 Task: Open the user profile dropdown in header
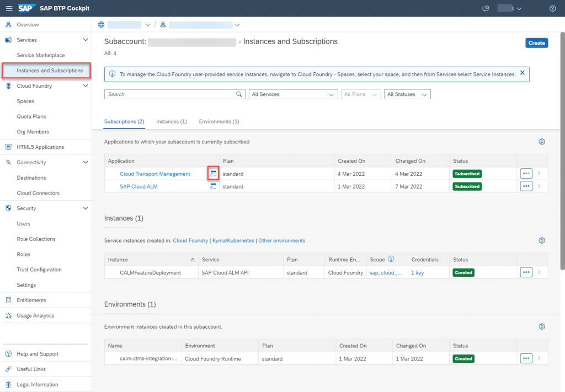tap(519, 9)
